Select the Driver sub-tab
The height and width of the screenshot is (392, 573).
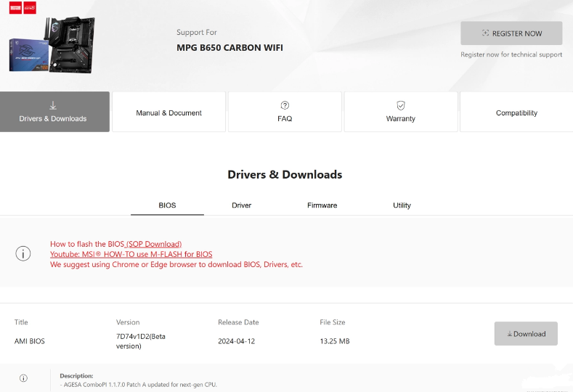point(242,205)
